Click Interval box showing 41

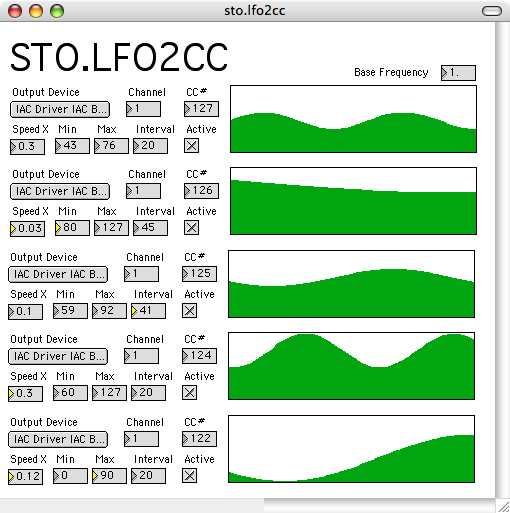tap(148, 311)
